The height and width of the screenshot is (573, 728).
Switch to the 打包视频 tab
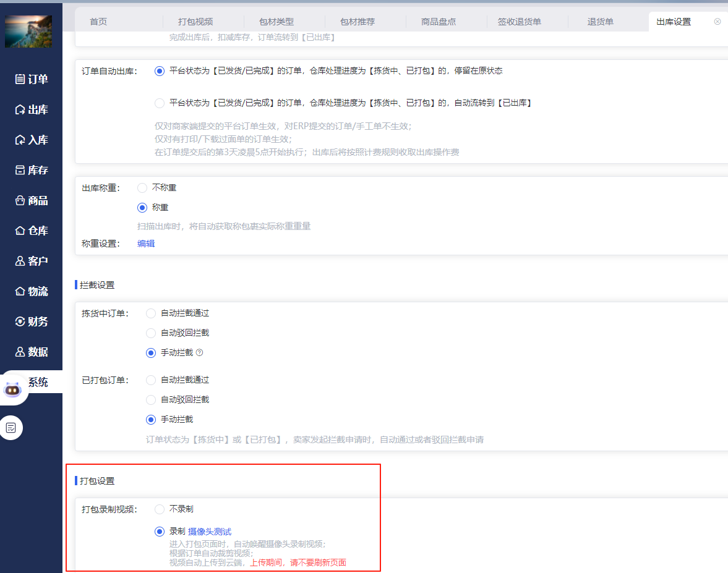pyautogui.click(x=195, y=22)
